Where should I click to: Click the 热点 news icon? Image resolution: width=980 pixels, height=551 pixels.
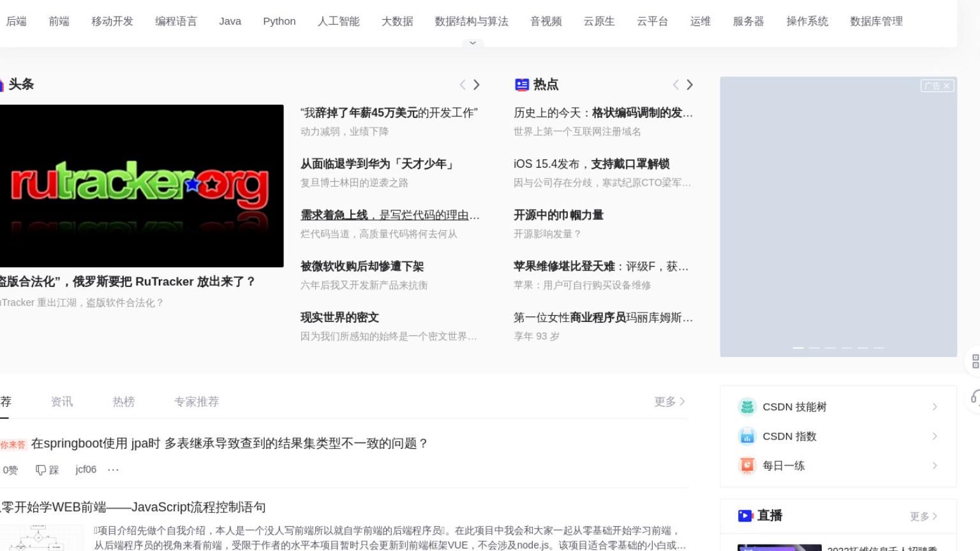click(522, 84)
